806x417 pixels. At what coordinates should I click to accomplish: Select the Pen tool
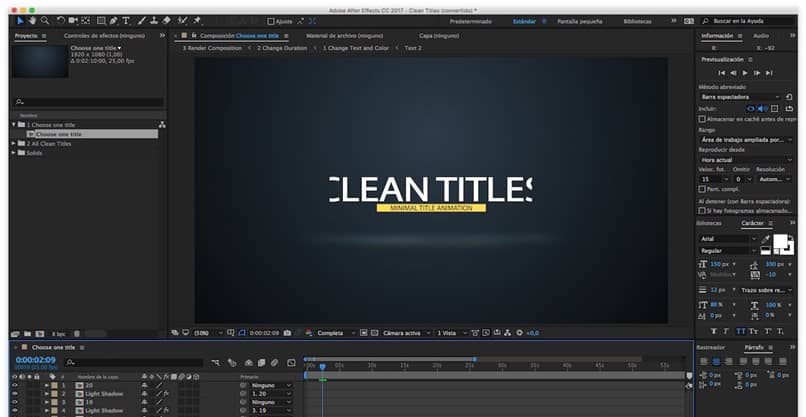pos(114,21)
